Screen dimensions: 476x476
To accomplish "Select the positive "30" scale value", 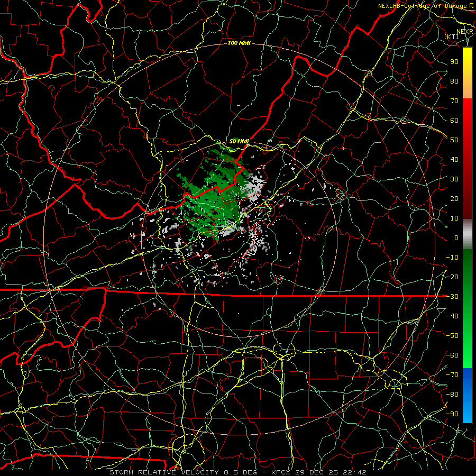I will pyautogui.click(x=454, y=179).
